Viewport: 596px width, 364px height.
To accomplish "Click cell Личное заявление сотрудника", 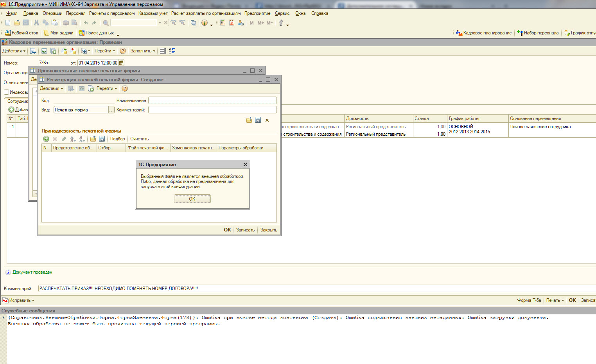I will click(552, 130).
